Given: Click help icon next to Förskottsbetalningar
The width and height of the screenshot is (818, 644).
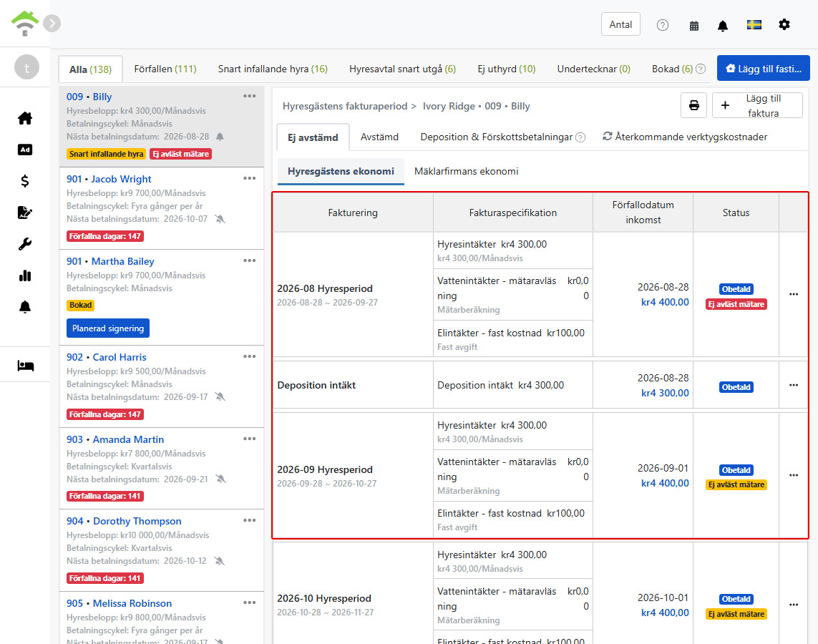Looking at the screenshot, I should coord(580,137).
